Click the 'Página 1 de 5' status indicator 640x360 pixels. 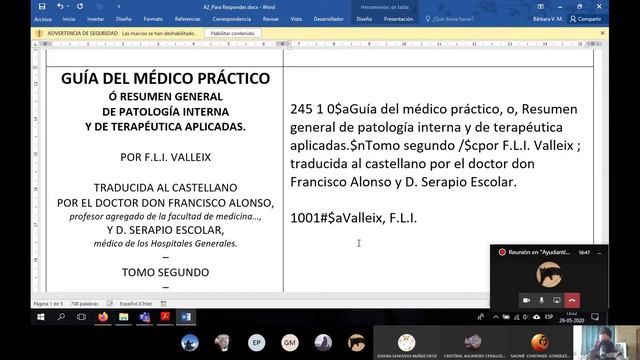48,304
